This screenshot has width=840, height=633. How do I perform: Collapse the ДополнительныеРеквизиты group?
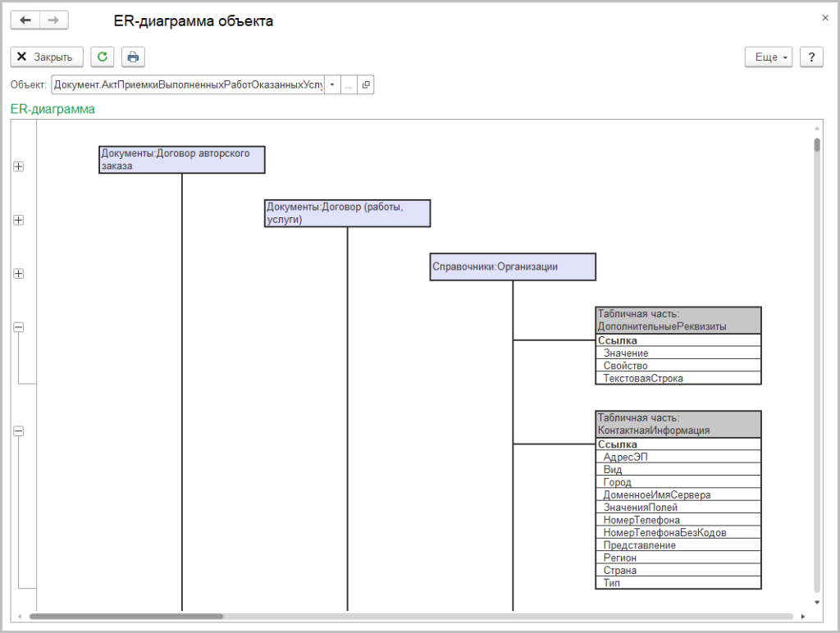[x=19, y=326]
